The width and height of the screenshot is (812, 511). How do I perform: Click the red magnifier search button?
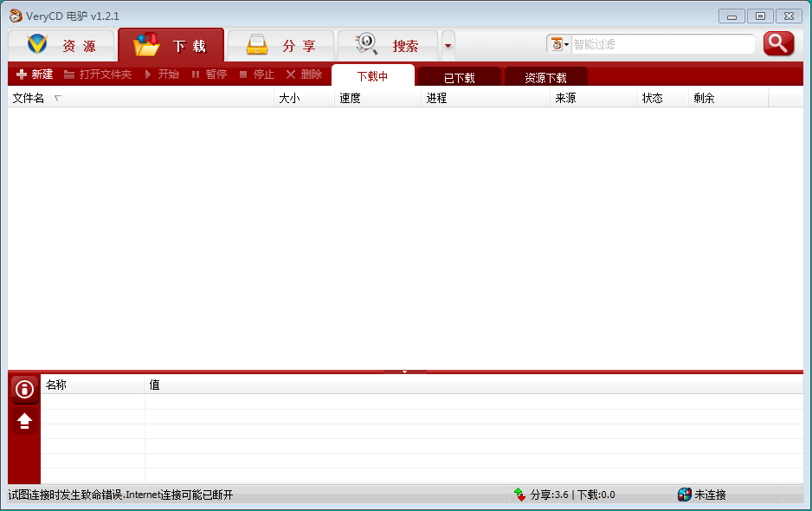point(778,43)
